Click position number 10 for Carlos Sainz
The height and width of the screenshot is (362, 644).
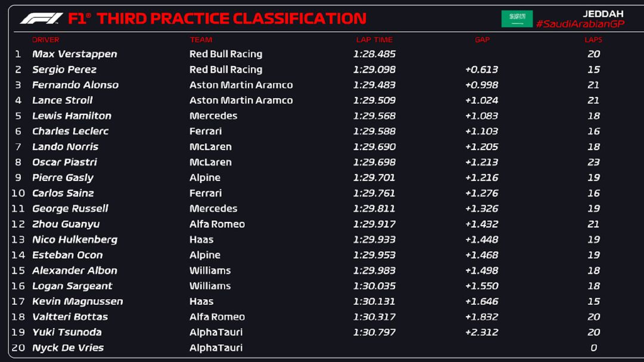pyautogui.click(x=18, y=194)
